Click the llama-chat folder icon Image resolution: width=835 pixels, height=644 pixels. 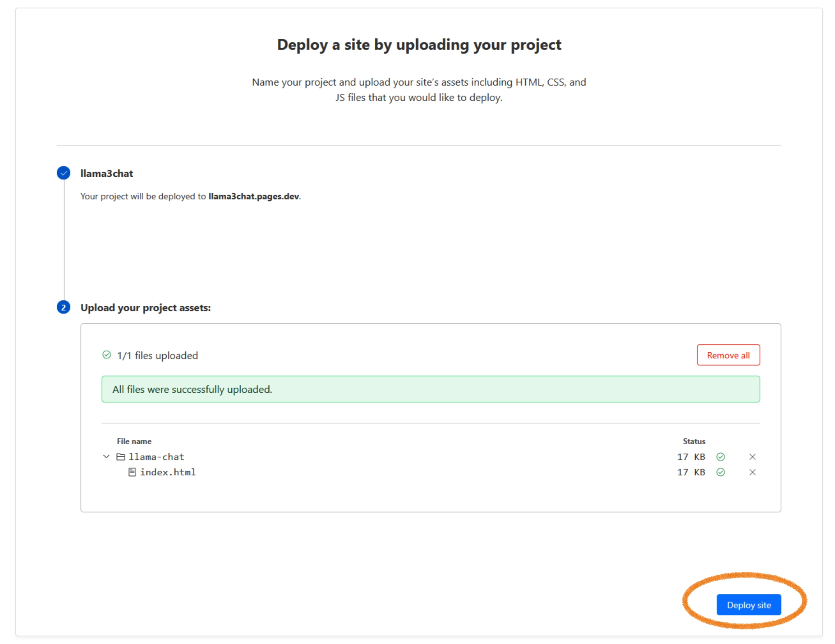[x=120, y=457]
